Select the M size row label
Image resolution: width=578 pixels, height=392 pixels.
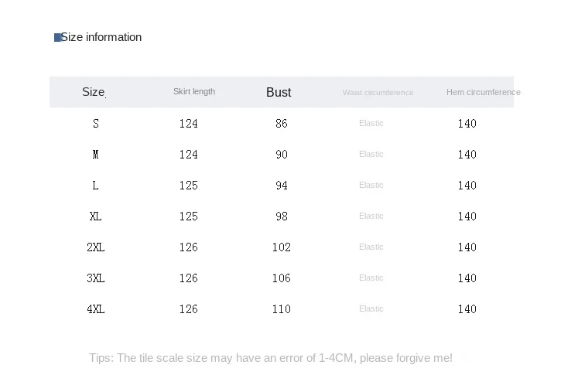(x=96, y=155)
